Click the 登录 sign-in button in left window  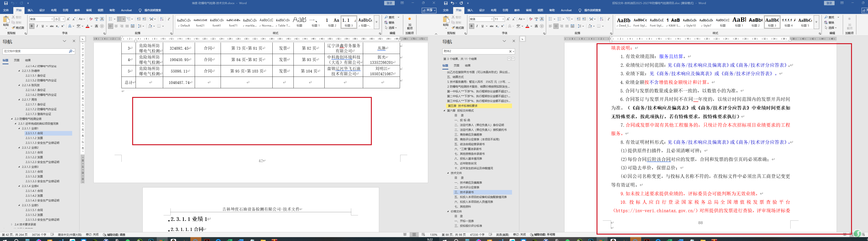tap(389, 3)
